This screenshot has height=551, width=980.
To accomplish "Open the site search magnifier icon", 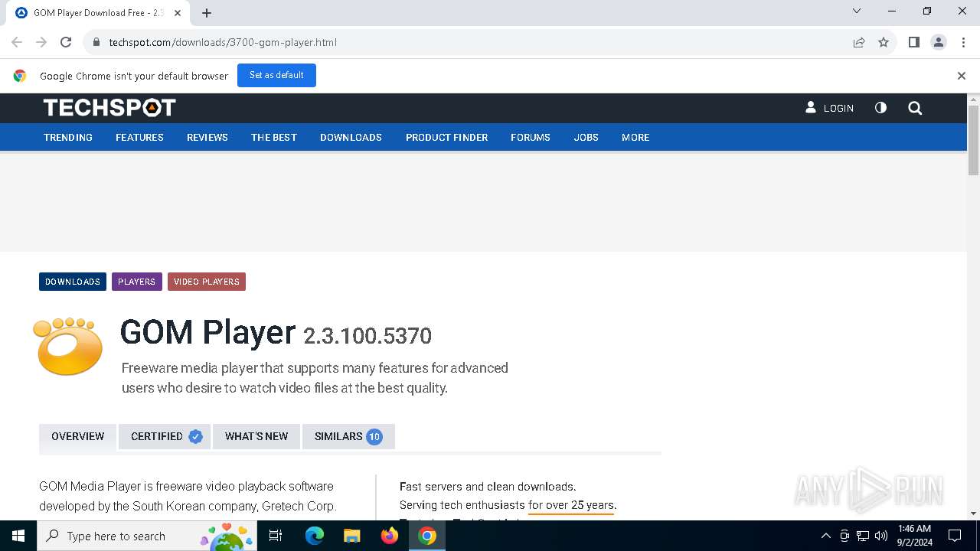I will click(x=915, y=108).
